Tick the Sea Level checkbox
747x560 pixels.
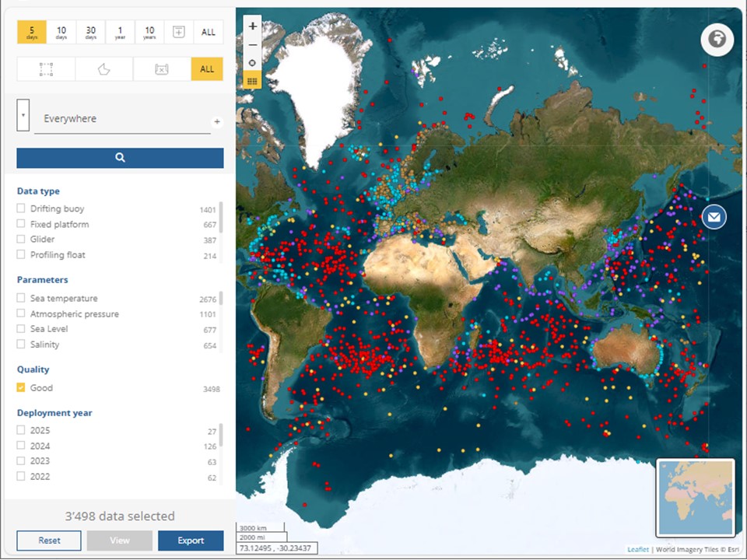click(21, 328)
